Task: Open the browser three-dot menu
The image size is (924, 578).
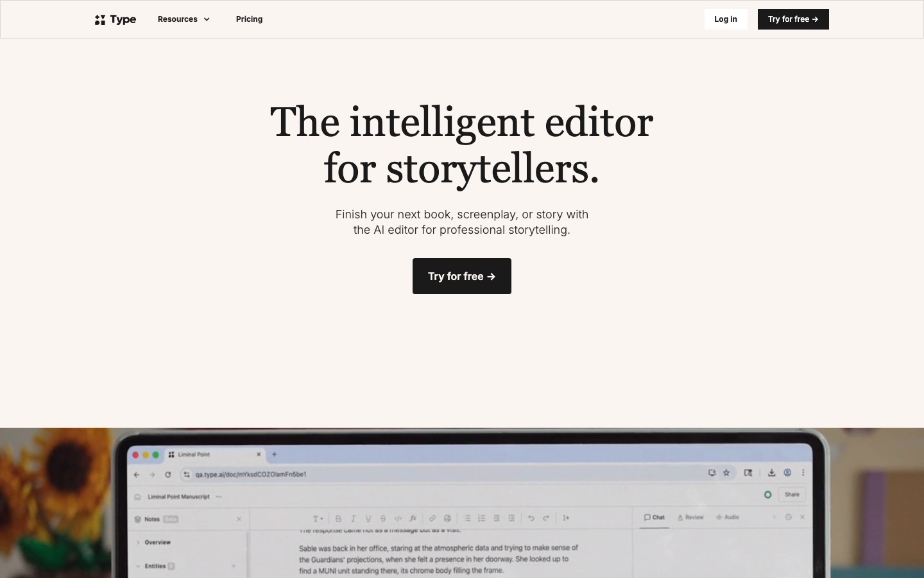Action: (x=803, y=473)
